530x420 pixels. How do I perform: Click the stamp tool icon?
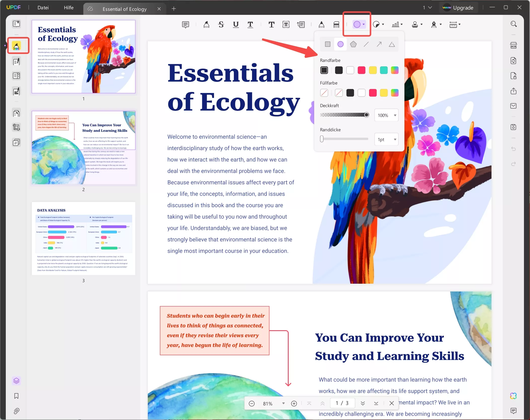pos(414,24)
